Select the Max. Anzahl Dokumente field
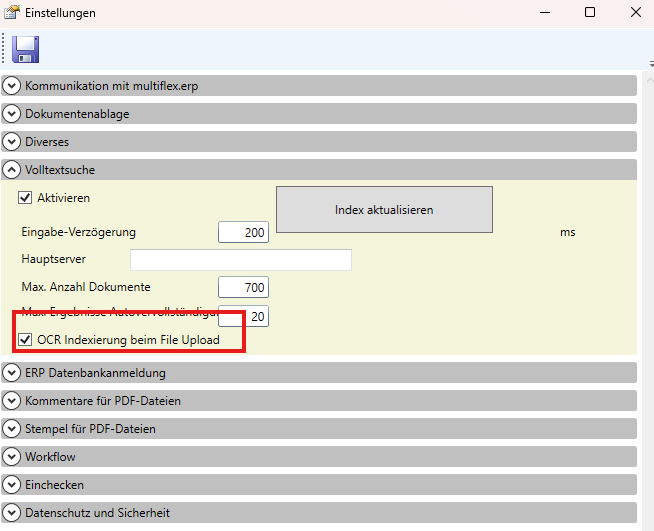This screenshot has width=654, height=531. click(244, 288)
